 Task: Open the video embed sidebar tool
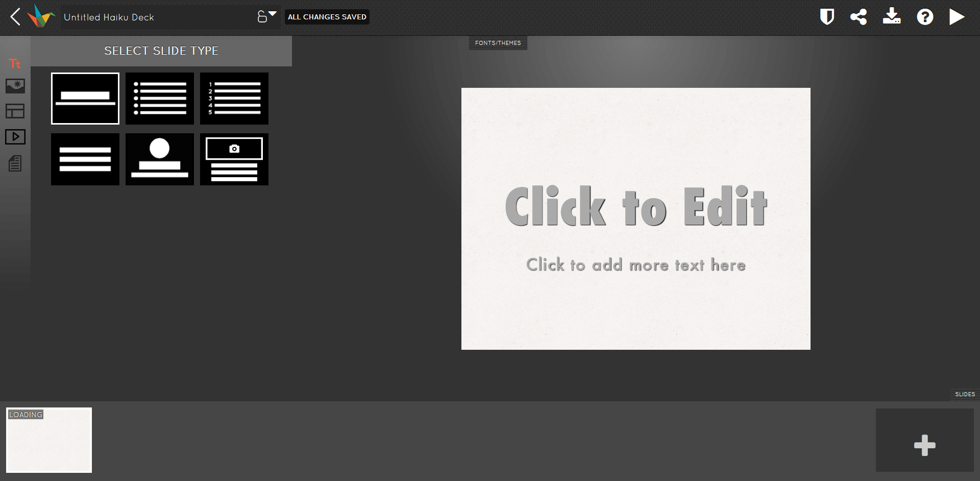(x=15, y=137)
